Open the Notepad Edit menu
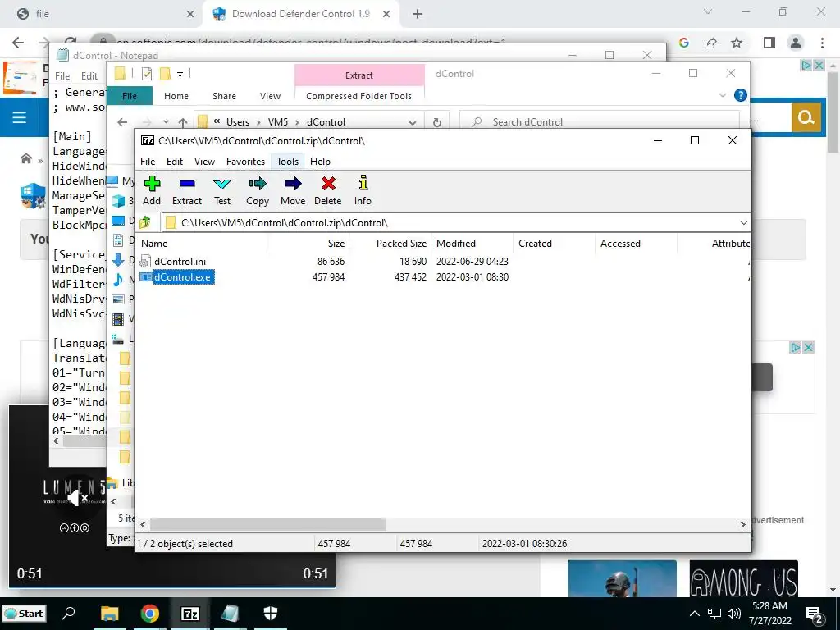The width and height of the screenshot is (840, 630). pos(89,76)
